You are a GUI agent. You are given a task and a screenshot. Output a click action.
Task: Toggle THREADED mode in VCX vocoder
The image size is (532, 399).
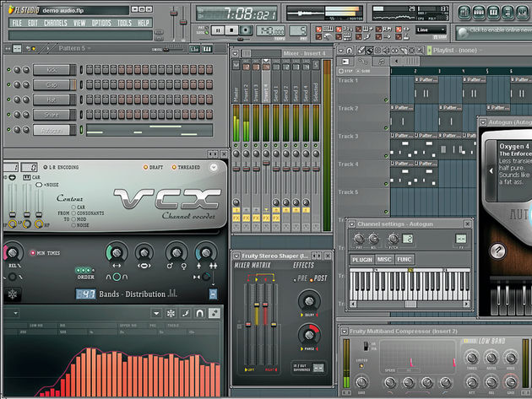(186, 167)
